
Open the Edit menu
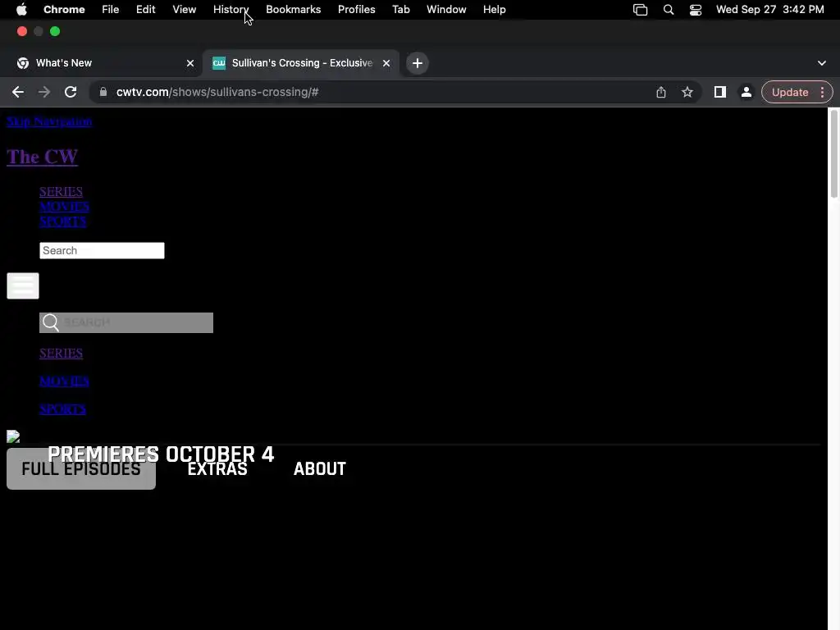pyautogui.click(x=146, y=10)
